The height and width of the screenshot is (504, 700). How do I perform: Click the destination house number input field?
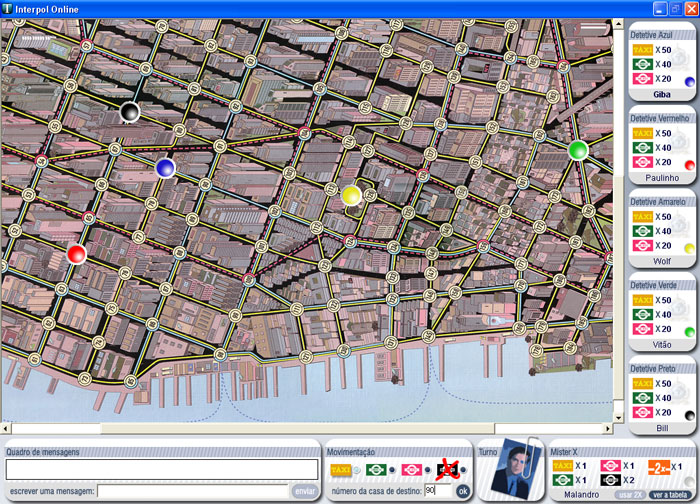click(x=438, y=490)
